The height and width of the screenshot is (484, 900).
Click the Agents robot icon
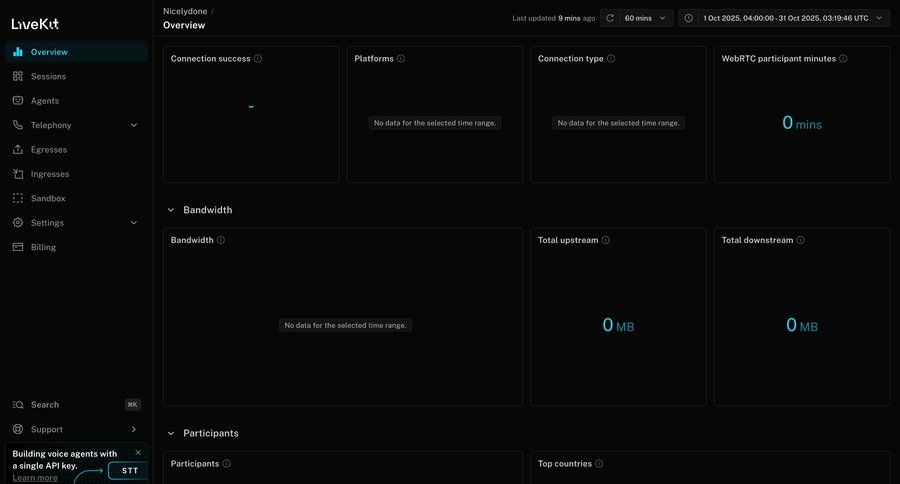pos(18,100)
